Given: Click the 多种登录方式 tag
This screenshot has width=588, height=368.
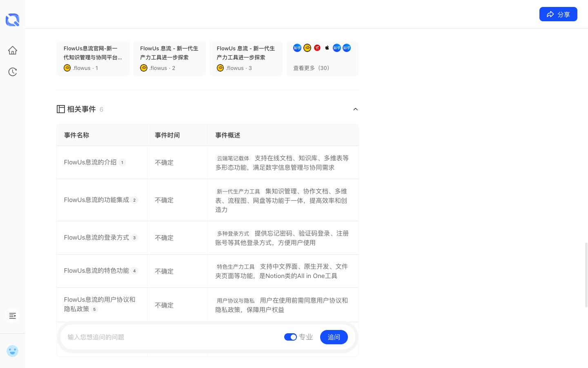Looking at the screenshot, I should pyautogui.click(x=233, y=233).
